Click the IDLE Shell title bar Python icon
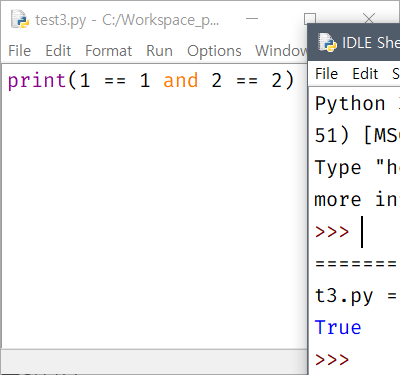 [x=327, y=42]
